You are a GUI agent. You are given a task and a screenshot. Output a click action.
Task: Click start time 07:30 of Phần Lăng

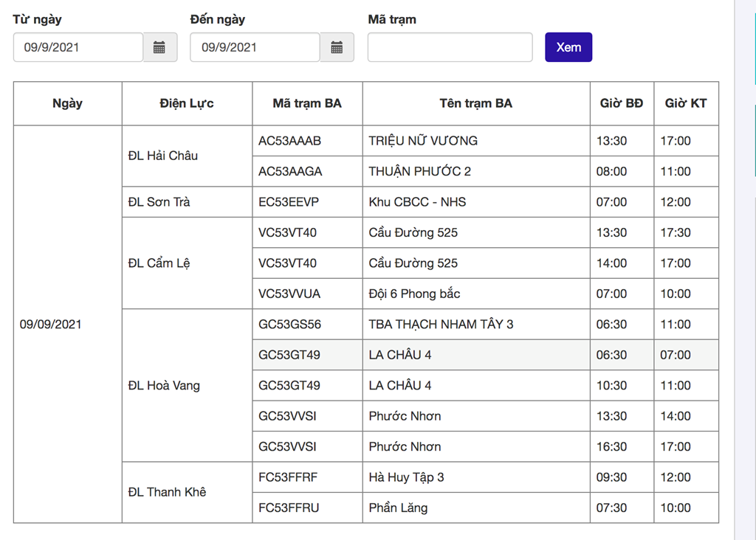(x=611, y=508)
